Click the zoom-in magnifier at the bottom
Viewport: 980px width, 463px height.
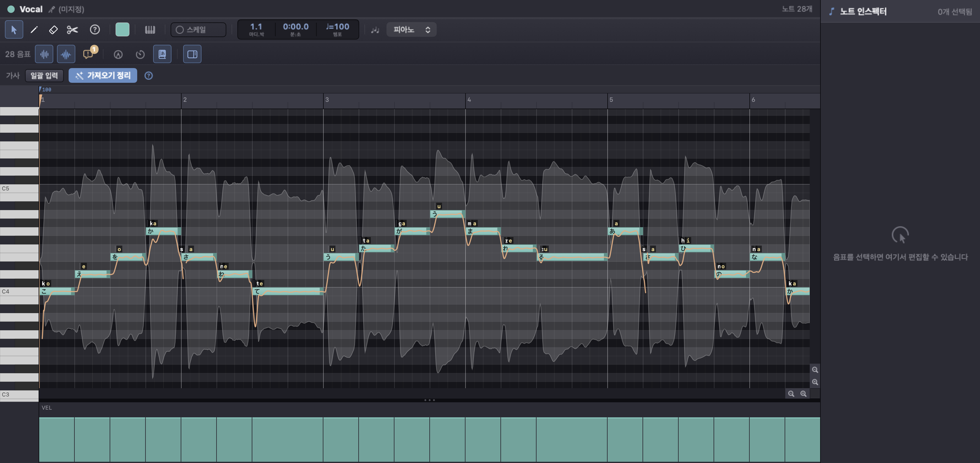(x=803, y=394)
